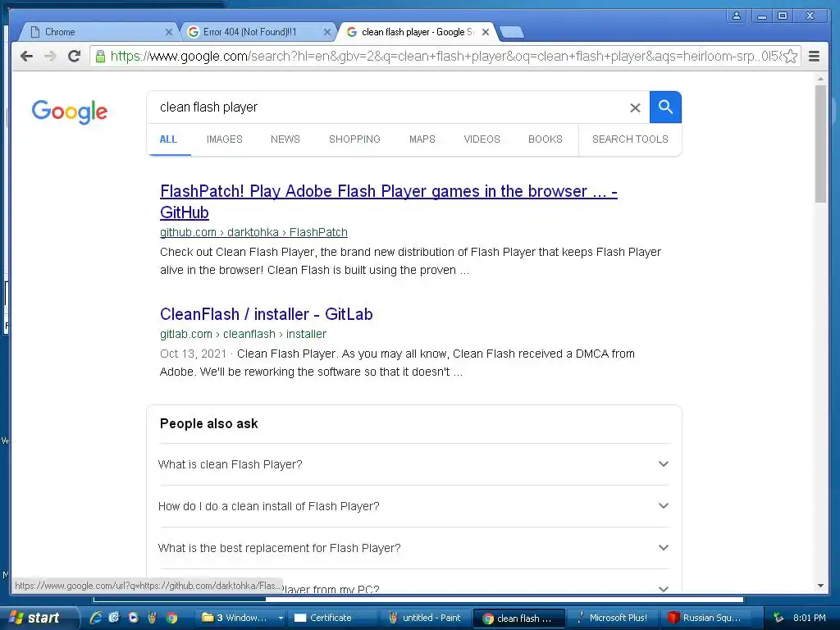The width and height of the screenshot is (840, 630).
Task: Open SHOPPING results
Action: (x=354, y=139)
